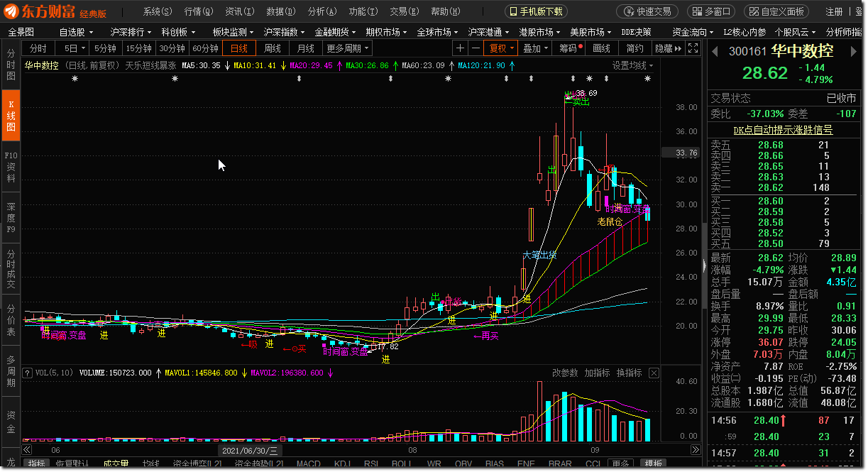Open 帮助(H) menu
This screenshot has width=868, height=472.
point(446,11)
